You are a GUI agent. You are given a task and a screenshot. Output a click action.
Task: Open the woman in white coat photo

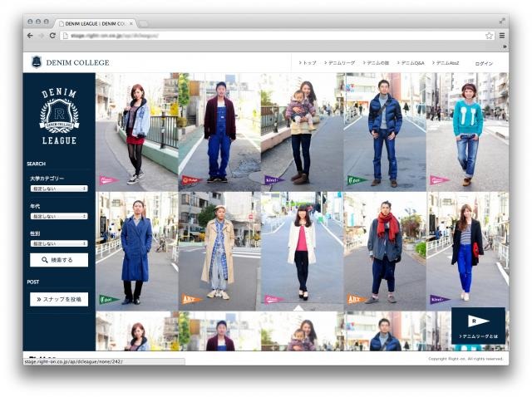(303, 252)
